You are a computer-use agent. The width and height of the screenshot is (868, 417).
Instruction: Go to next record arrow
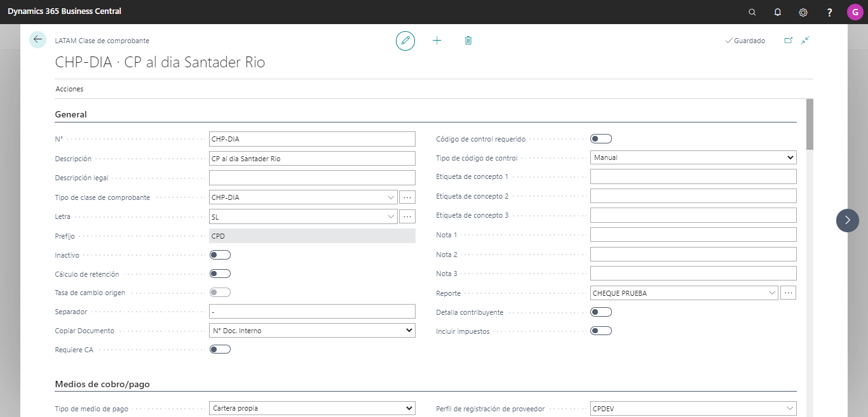pos(848,220)
